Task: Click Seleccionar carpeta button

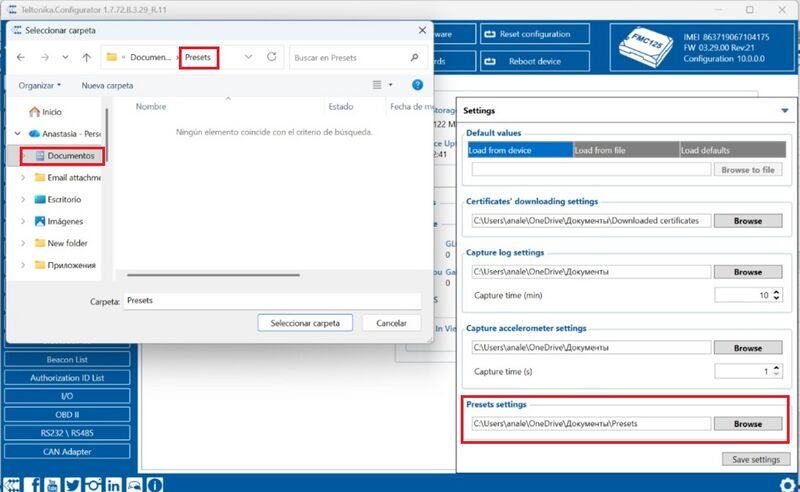Action: [305, 323]
